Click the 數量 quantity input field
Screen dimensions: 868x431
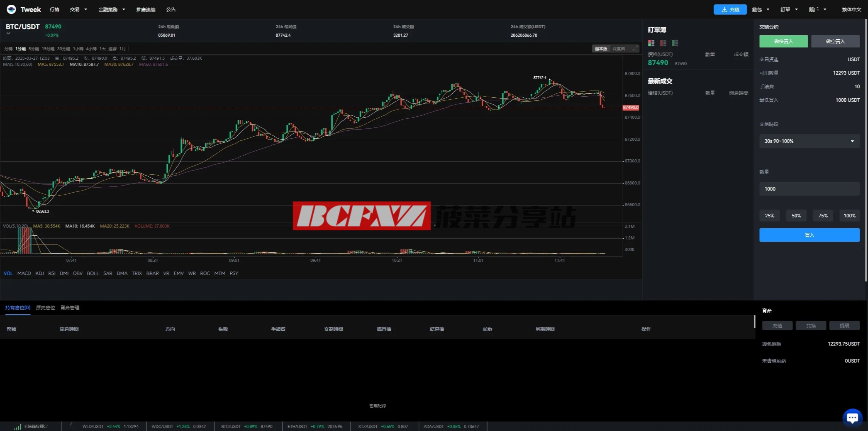coord(809,189)
